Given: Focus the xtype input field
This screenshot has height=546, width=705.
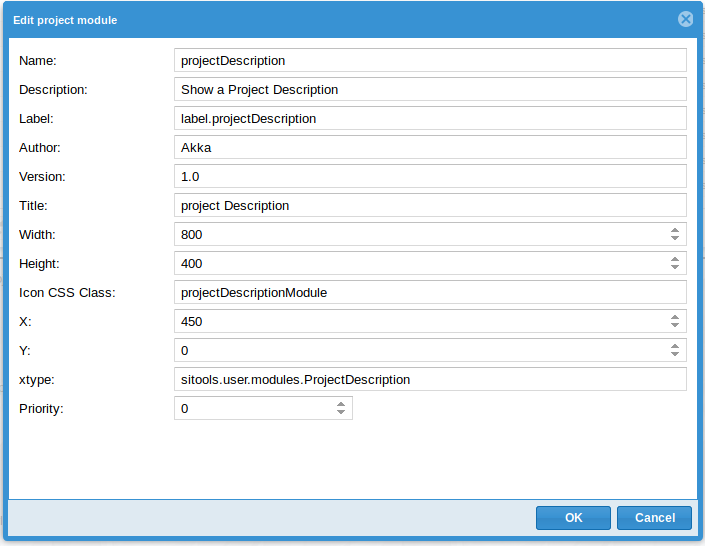Looking at the screenshot, I should tap(430, 379).
